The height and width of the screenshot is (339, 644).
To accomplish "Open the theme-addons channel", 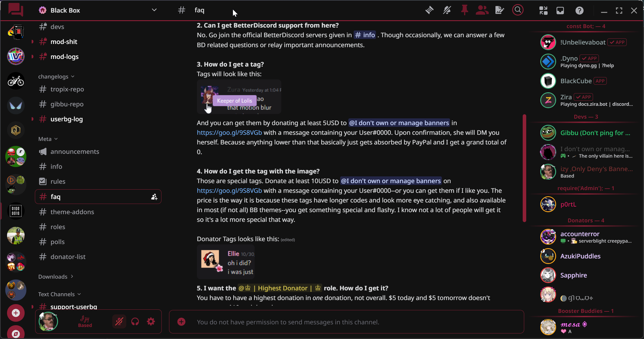I will pyautogui.click(x=72, y=212).
